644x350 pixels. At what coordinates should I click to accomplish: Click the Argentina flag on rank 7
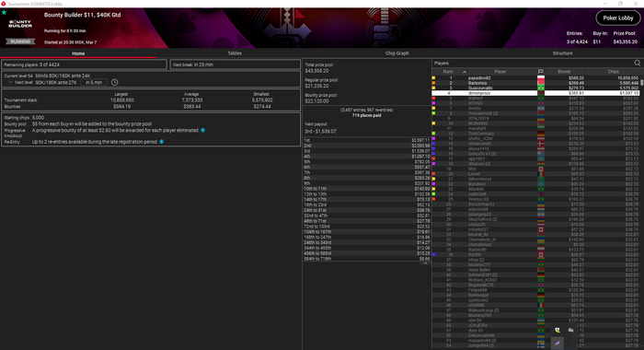[x=541, y=108]
